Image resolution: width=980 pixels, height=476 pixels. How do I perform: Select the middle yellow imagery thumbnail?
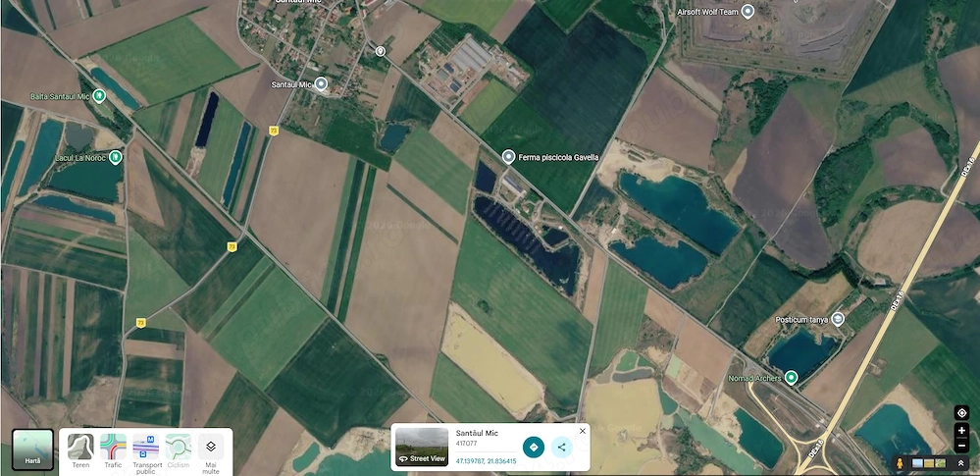tap(929, 463)
